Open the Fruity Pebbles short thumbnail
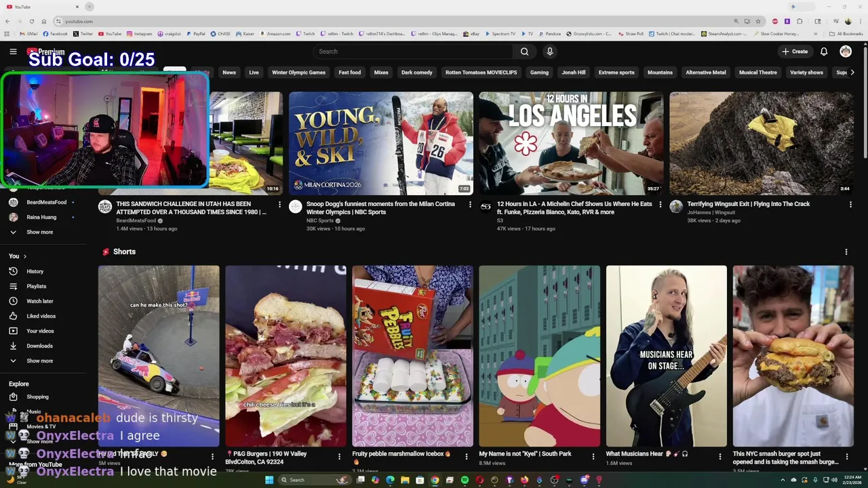The height and width of the screenshot is (488, 868). [412, 356]
